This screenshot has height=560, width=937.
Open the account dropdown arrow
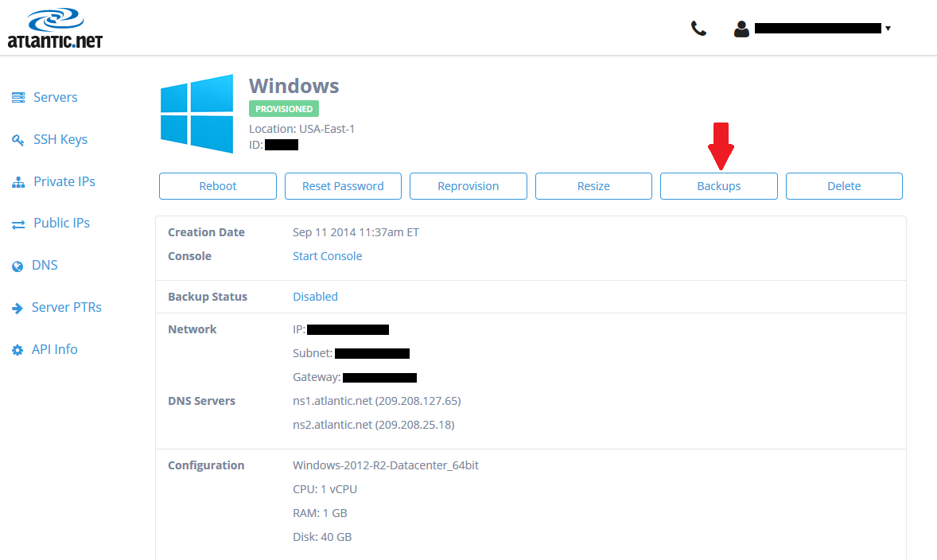tap(888, 28)
